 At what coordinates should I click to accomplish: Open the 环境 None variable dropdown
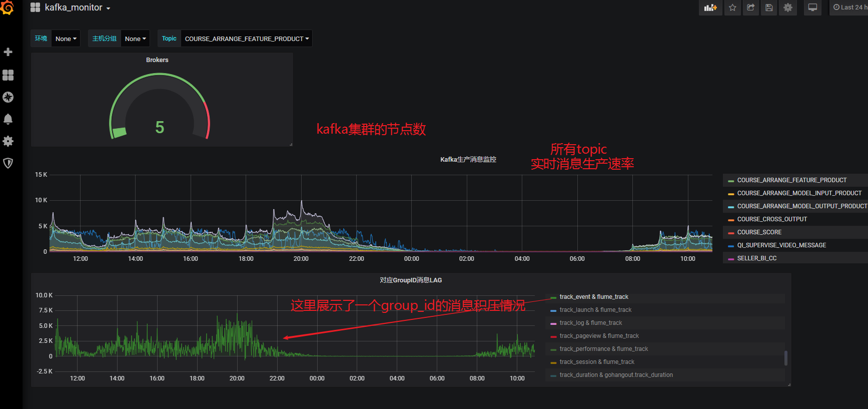pyautogui.click(x=66, y=39)
